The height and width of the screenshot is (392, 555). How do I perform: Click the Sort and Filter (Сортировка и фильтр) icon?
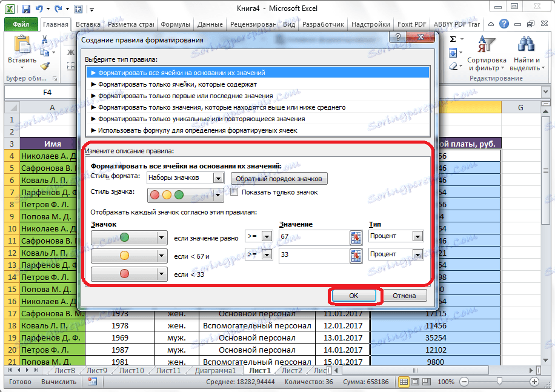pos(487,45)
